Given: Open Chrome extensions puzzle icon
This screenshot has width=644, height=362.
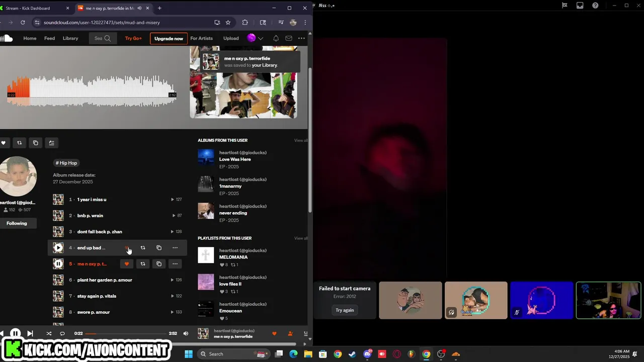Looking at the screenshot, I should coord(245,22).
